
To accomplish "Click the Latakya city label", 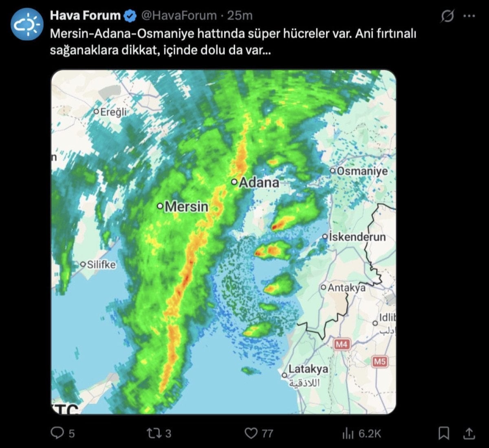I will click(x=308, y=369).
